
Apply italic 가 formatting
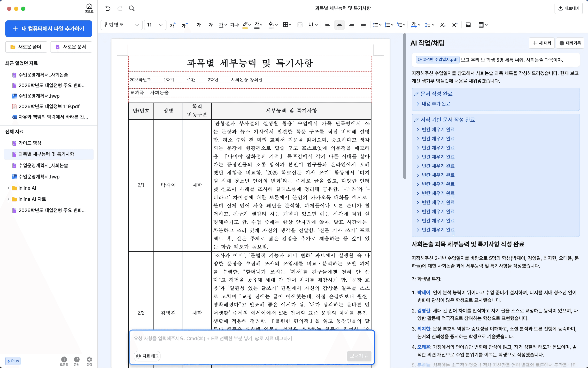(x=210, y=25)
